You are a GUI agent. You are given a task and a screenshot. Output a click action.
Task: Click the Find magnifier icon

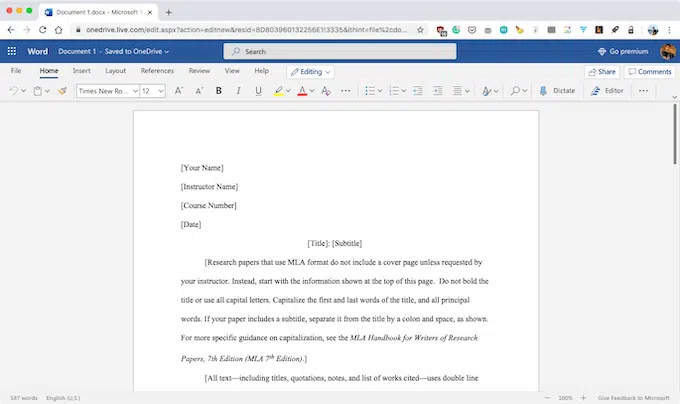tap(515, 91)
